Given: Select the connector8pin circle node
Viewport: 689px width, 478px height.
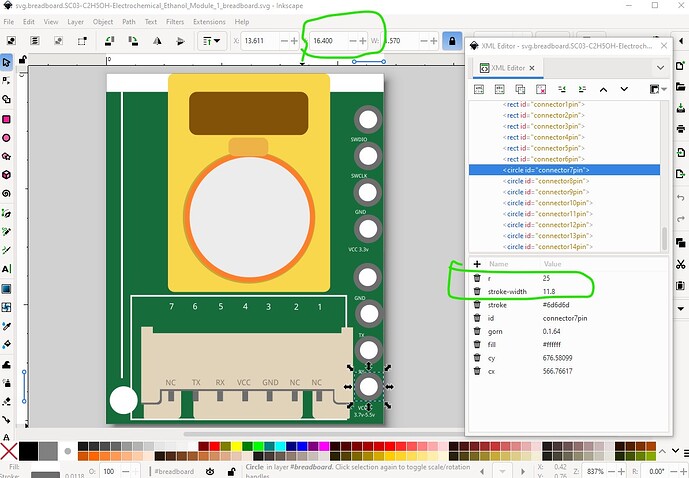Looking at the screenshot, I should pos(545,181).
